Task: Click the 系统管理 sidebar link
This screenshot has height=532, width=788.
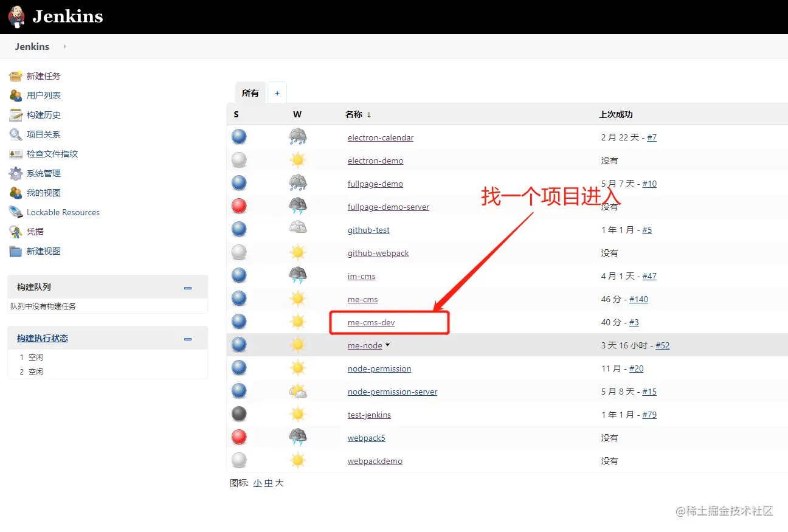Action: 44,173
